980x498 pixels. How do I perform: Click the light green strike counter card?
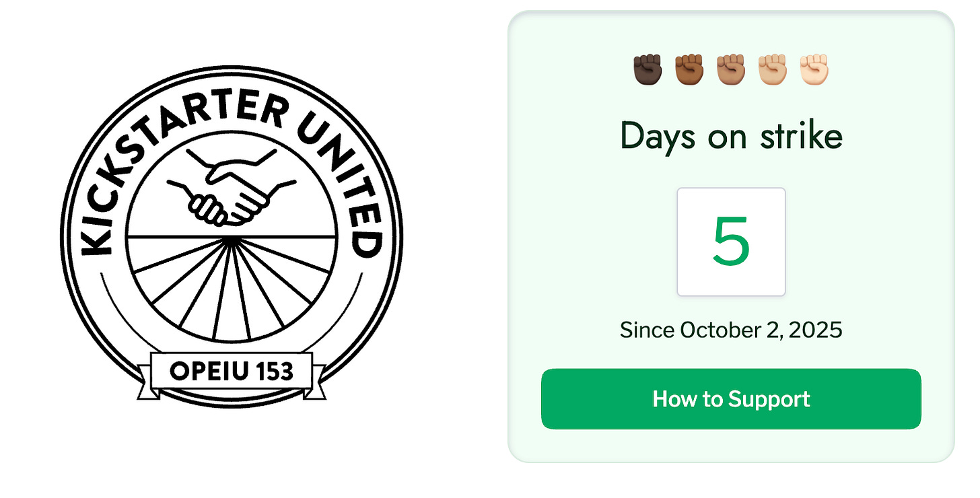point(731,237)
